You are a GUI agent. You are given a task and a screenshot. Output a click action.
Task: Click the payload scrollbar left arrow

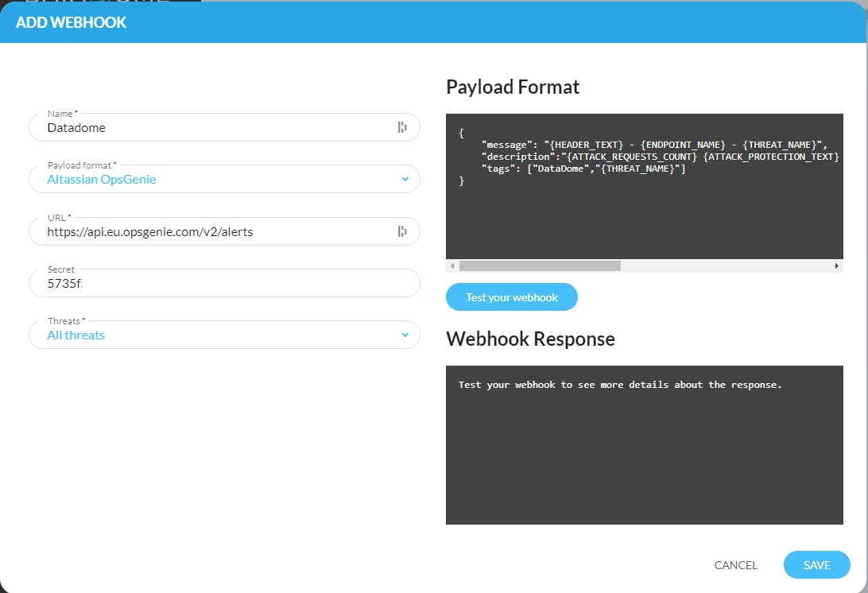(452, 265)
